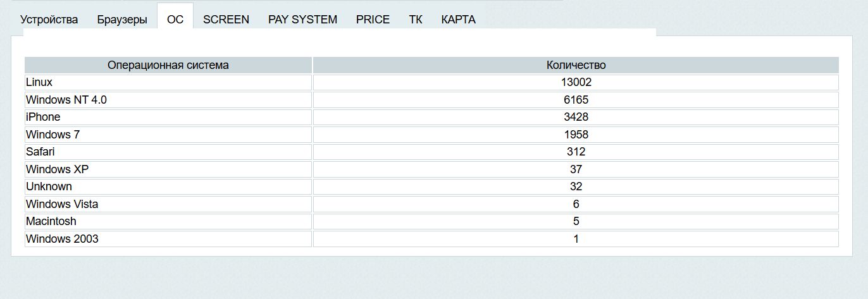Switch to the PAY SYSTEM tab
The height and width of the screenshot is (299, 868).
pos(302,20)
